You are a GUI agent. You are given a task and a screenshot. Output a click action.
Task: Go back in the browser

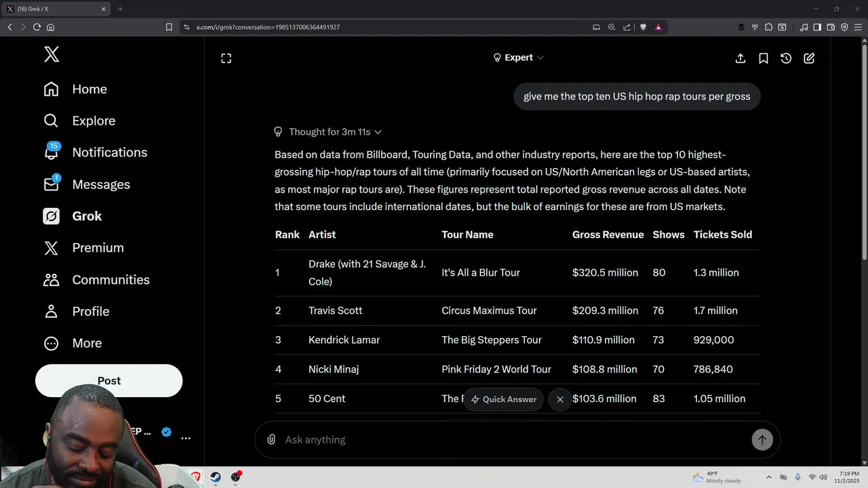click(9, 27)
